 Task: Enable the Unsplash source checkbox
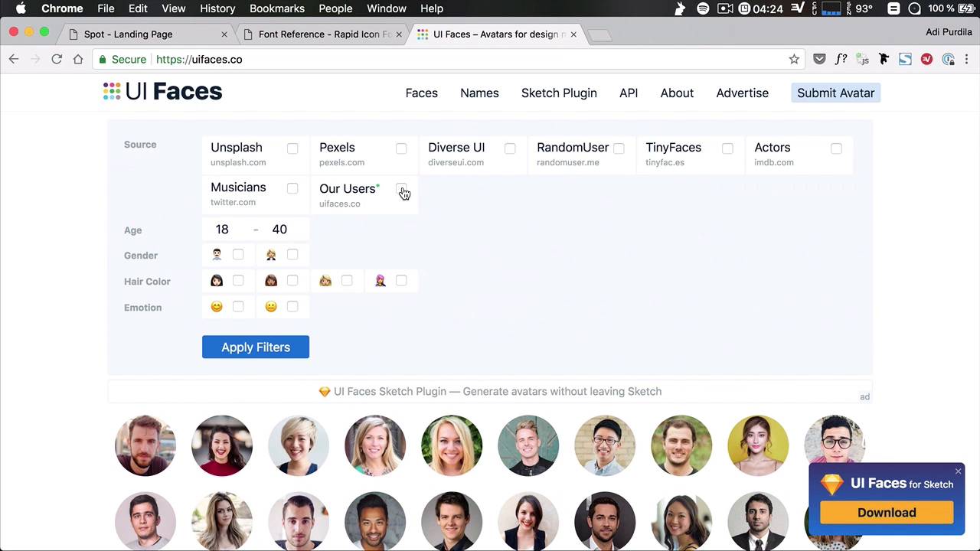point(292,148)
